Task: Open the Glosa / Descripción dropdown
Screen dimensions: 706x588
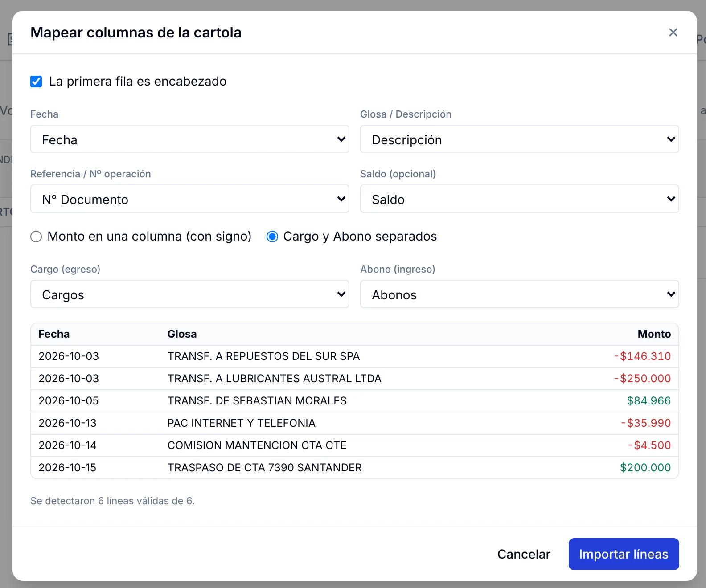Action: 519,139
